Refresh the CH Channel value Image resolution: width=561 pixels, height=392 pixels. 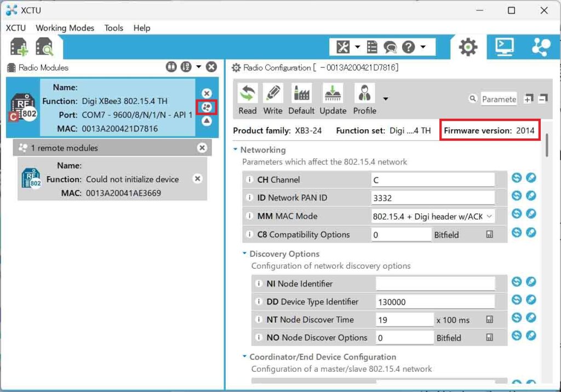516,178
